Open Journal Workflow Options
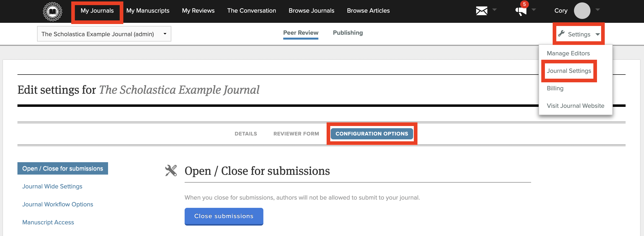644x236 pixels. (57, 204)
